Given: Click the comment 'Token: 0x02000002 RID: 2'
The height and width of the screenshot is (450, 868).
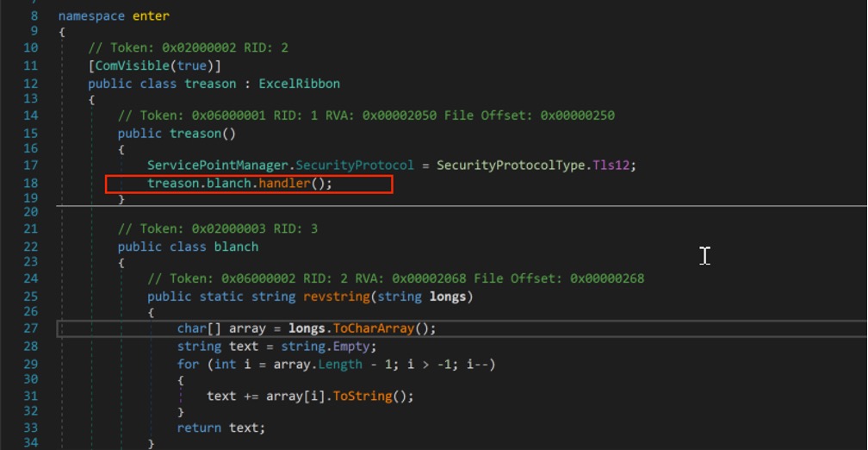Looking at the screenshot, I should tap(189, 48).
